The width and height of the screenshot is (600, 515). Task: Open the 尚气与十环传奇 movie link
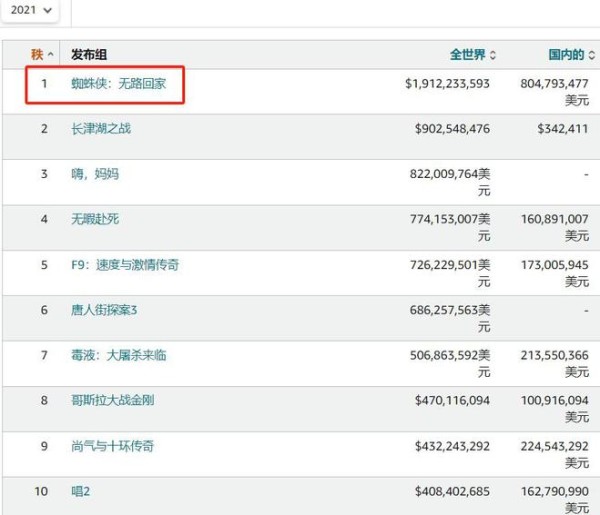pos(112,446)
